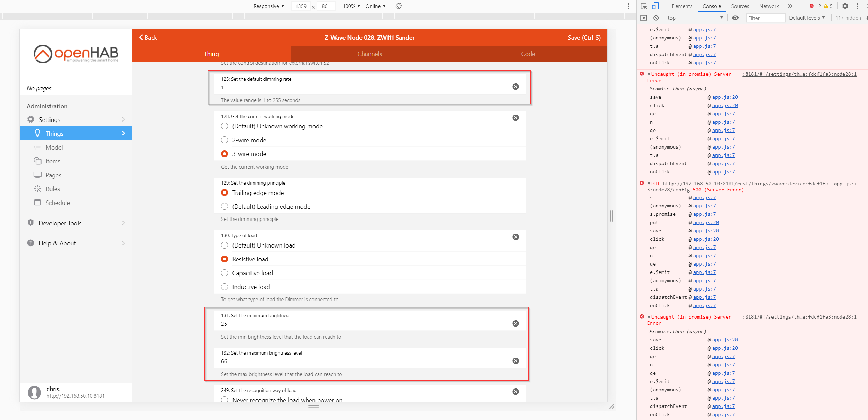
Task: Open the Responsive device dropdown
Action: pyautogui.click(x=268, y=6)
